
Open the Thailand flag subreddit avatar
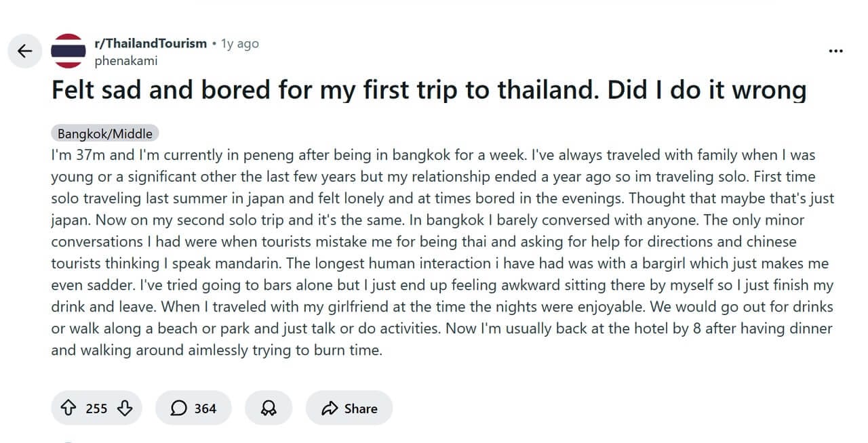pos(68,51)
